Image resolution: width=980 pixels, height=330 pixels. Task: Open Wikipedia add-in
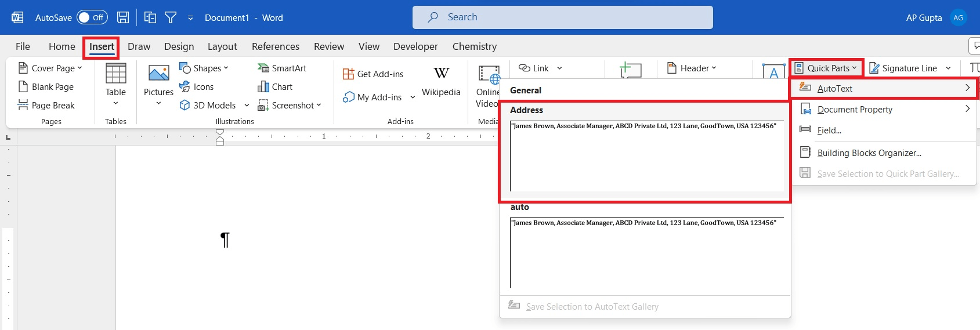tap(441, 81)
